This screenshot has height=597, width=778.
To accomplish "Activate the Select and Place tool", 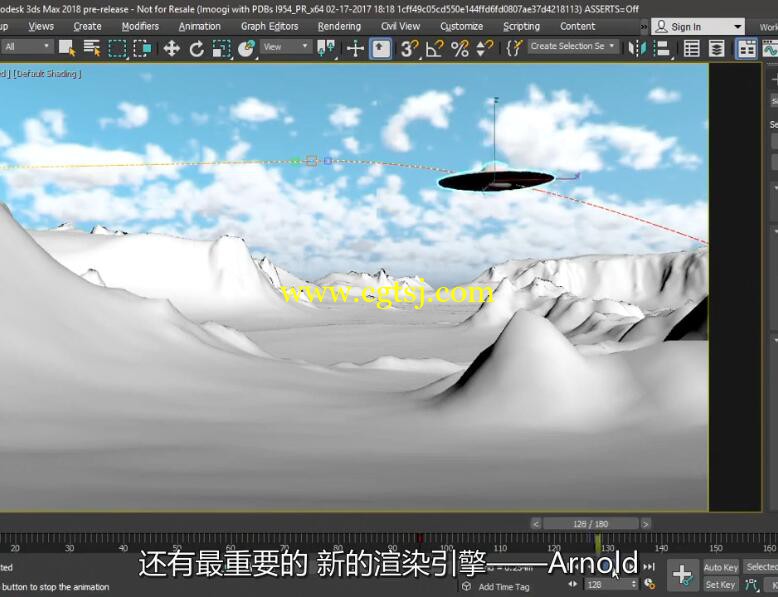I will coord(247,48).
